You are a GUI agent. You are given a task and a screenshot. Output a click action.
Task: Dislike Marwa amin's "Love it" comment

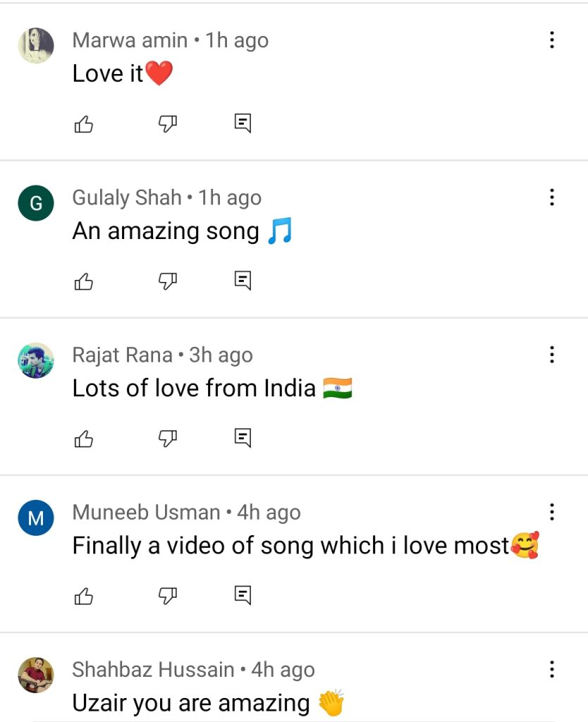pyautogui.click(x=168, y=123)
